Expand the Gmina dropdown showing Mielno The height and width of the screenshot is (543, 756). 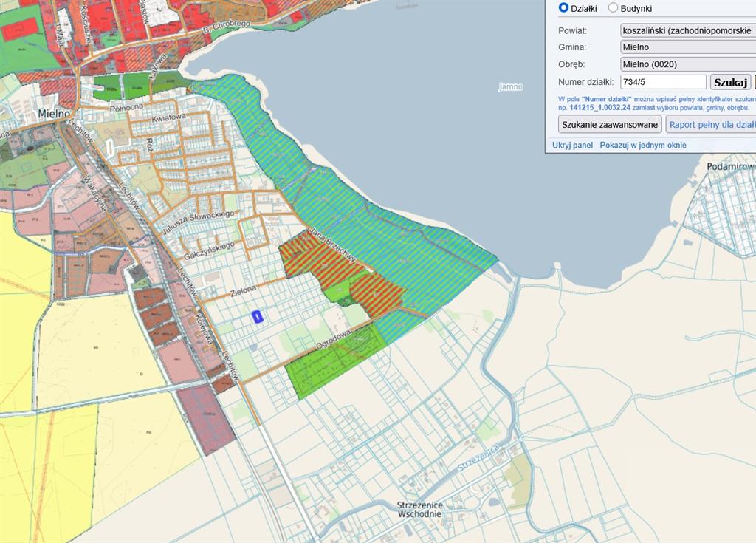pyautogui.click(x=688, y=47)
